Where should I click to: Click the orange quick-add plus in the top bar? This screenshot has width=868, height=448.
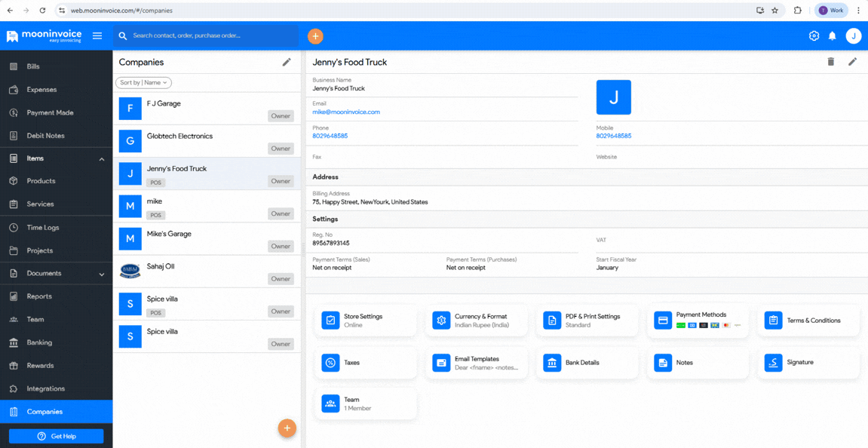click(x=315, y=36)
